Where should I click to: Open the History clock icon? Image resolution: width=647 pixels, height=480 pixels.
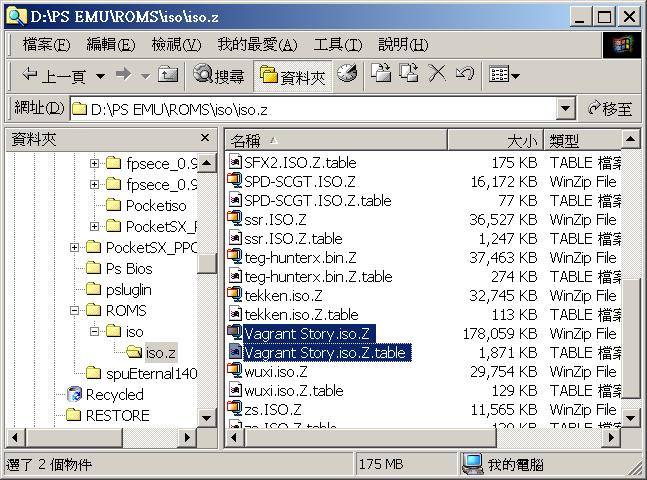click(347, 74)
